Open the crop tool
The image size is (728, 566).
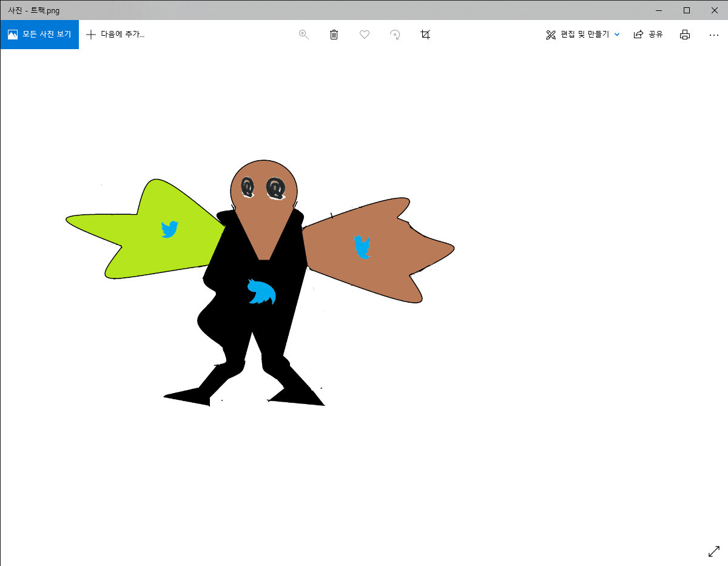pos(425,35)
